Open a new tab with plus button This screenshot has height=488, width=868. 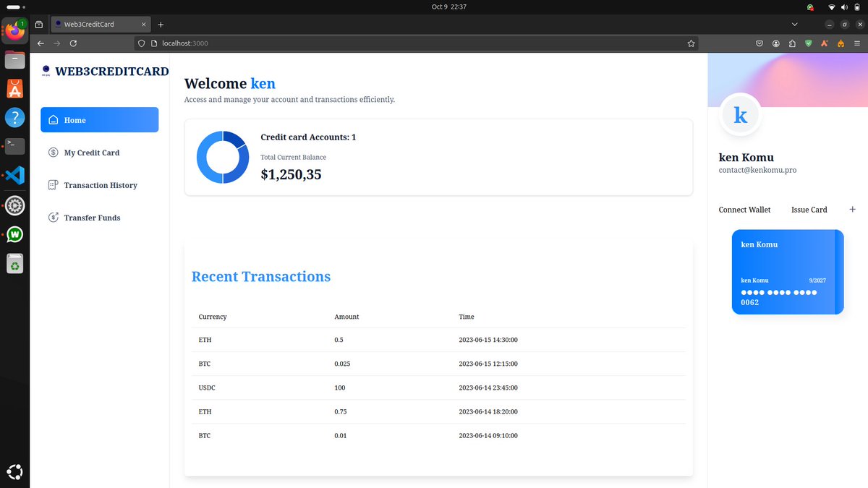pyautogui.click(x=161, y=25)
